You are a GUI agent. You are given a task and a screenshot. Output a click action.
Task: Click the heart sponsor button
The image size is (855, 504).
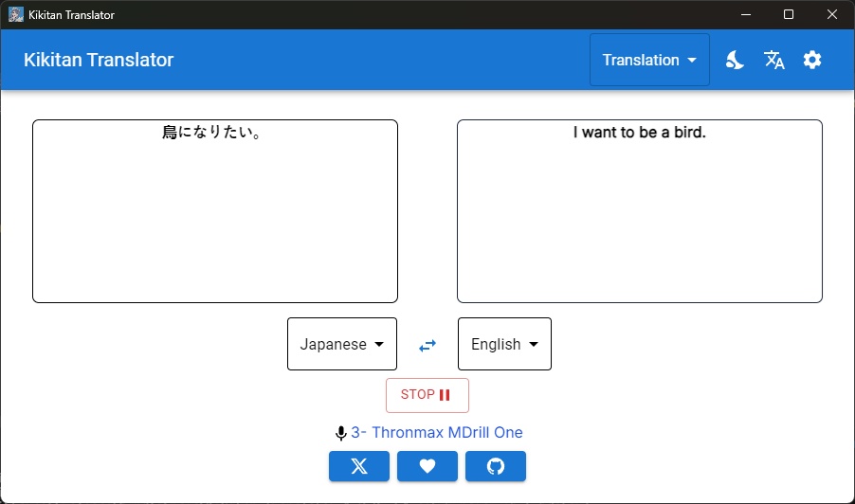click(x=427, y=466)
